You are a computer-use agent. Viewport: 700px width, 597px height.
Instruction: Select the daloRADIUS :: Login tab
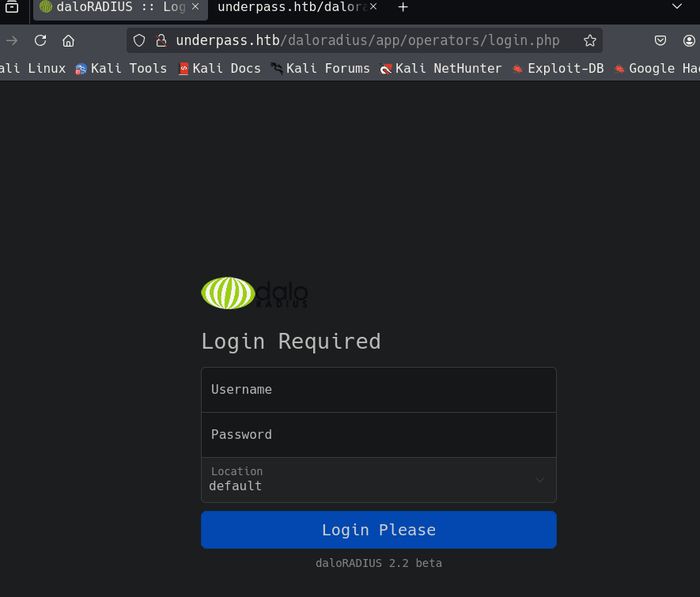(111, 7)
